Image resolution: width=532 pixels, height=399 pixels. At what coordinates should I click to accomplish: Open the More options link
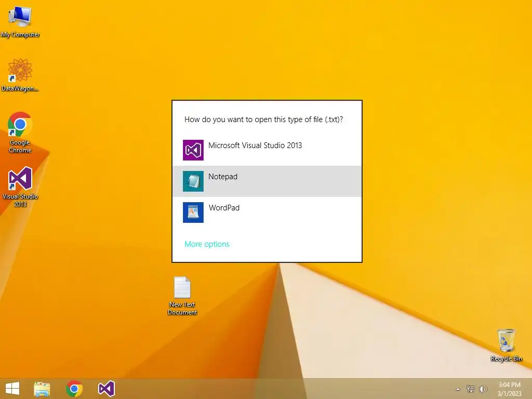click(207, 244)
